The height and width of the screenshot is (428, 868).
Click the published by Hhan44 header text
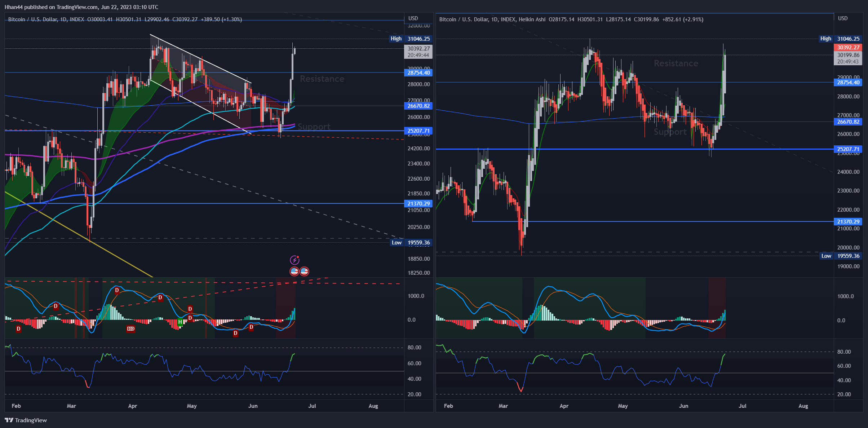click(x=81, y=7)
